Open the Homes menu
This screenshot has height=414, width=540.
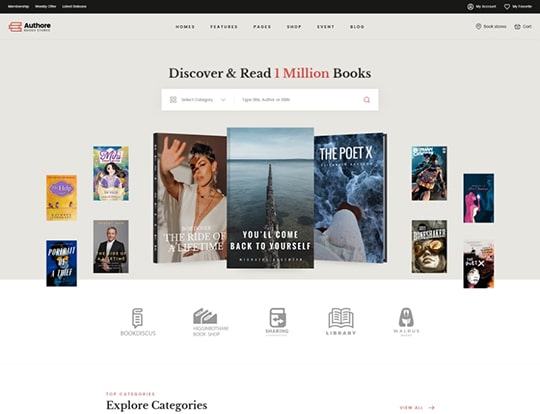coord(185,27)
